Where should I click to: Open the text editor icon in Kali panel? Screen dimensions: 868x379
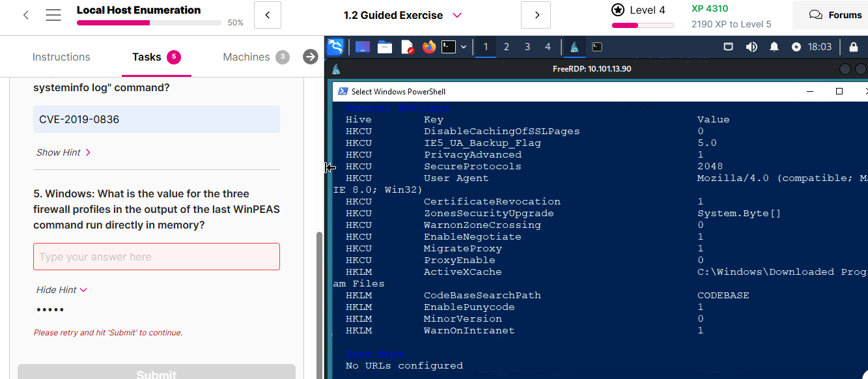point(407,47)
